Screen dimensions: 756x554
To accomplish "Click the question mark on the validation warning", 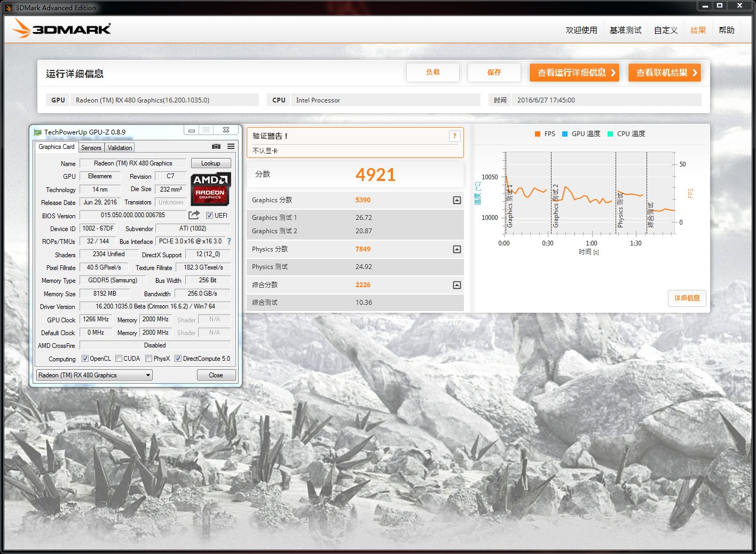I will tap(454, 136).
